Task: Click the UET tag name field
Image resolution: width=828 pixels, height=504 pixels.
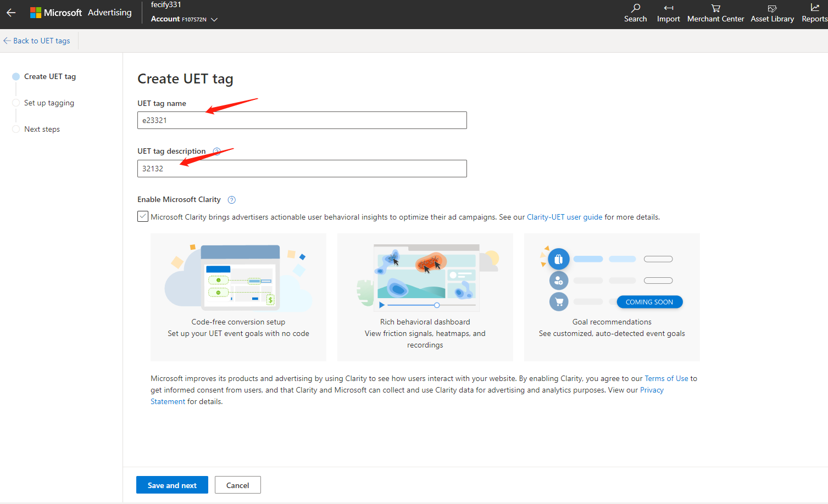Action: click(302, 120)
